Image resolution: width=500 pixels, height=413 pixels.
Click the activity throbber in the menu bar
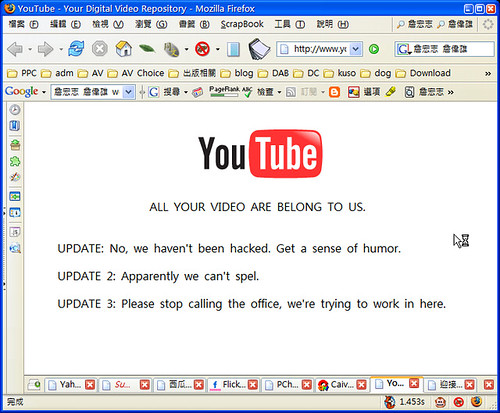(x=488, y=24)
